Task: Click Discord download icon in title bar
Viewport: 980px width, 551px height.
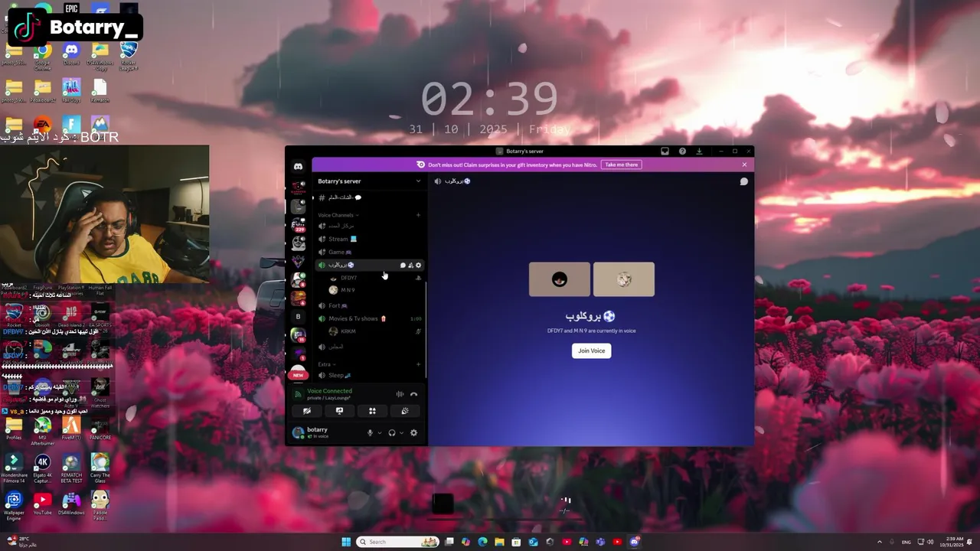Action: click(x=699, y=152)
